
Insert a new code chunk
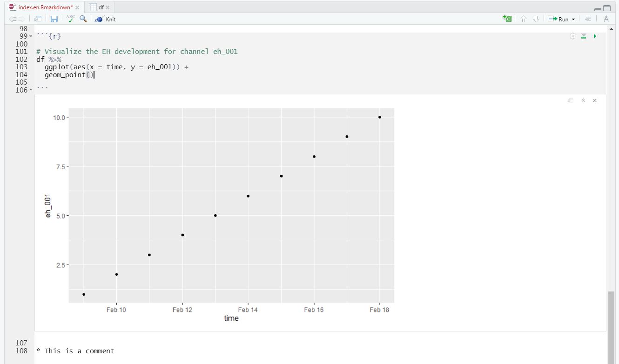coord(507,19)
